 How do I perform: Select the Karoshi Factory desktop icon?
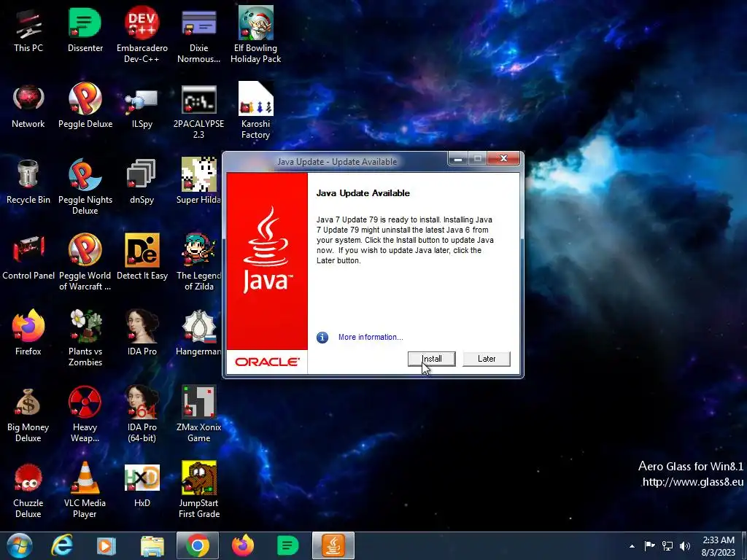(256, 112)
